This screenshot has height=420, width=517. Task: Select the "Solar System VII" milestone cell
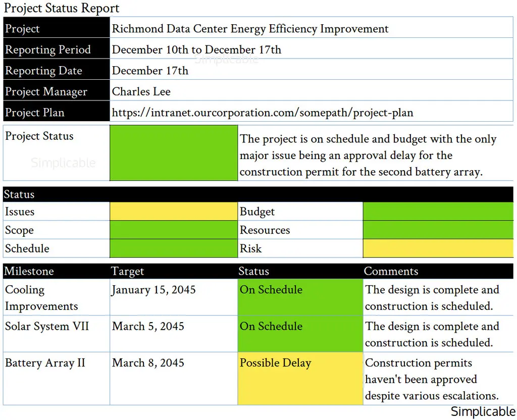tap(57, 334)
